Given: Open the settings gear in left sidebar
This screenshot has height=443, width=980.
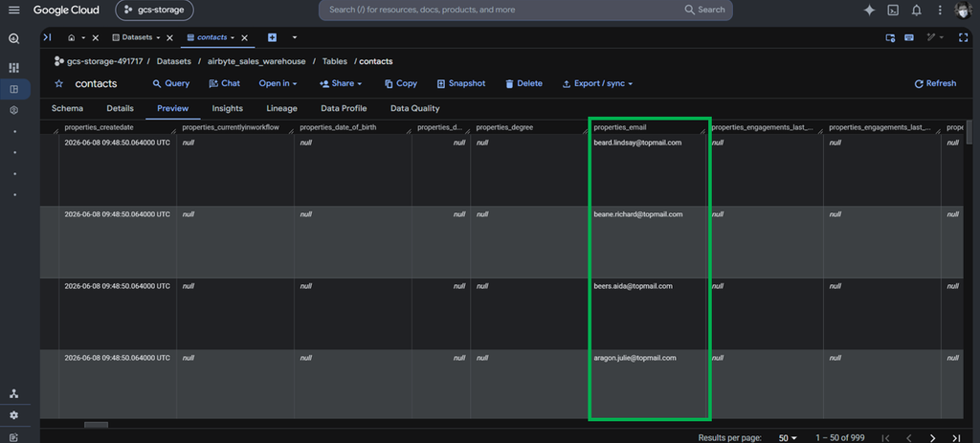Looking at the screenshot, I should [x=13, y=415].
